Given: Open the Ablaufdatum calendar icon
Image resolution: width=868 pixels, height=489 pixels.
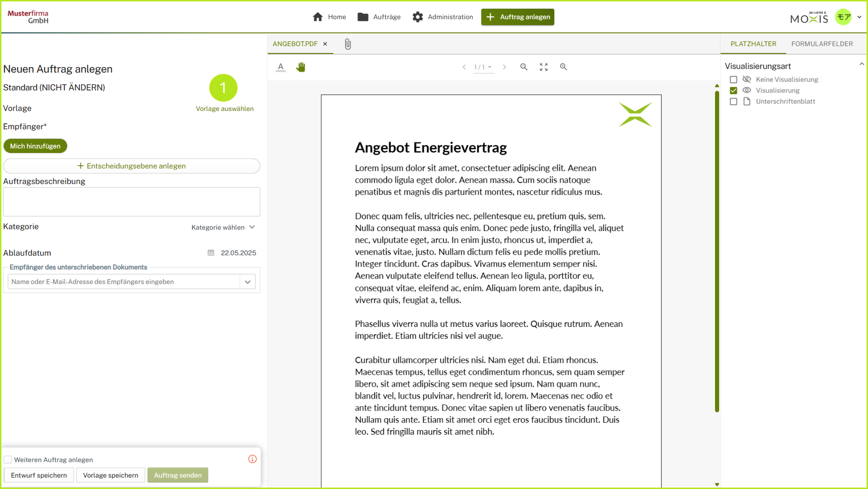Looking at the screenshot, I should tap(211, 253).
